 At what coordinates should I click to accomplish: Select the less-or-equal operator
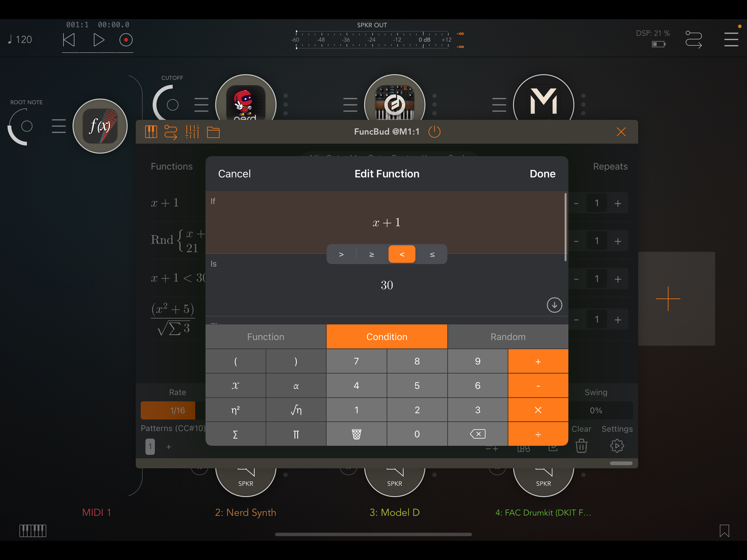432,254
